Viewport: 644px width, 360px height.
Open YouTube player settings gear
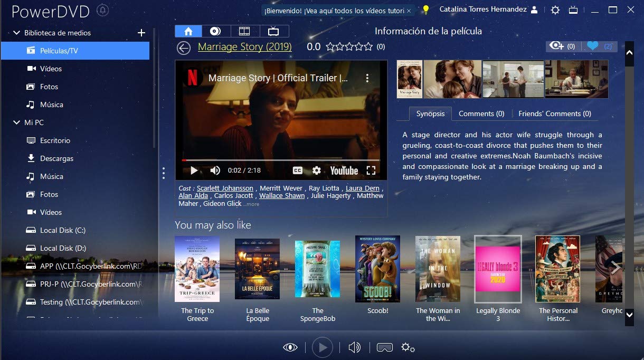tap(317, 170)
